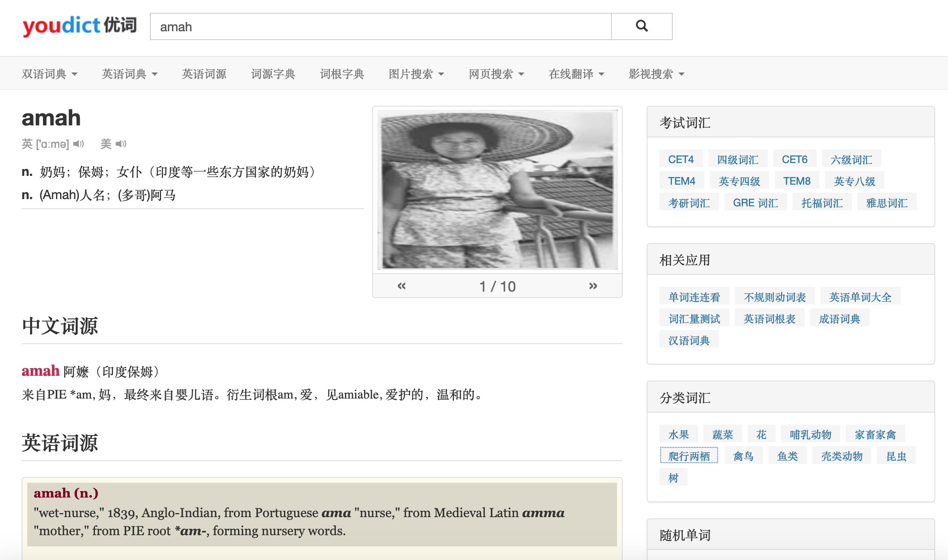Play the British pronunciation audio
This screenshot has height=560, width=948.
79,144
